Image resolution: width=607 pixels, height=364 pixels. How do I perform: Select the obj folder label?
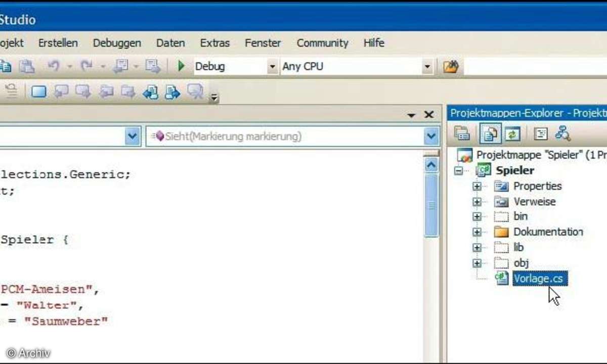pyautogui.click(x=521, y=263)
